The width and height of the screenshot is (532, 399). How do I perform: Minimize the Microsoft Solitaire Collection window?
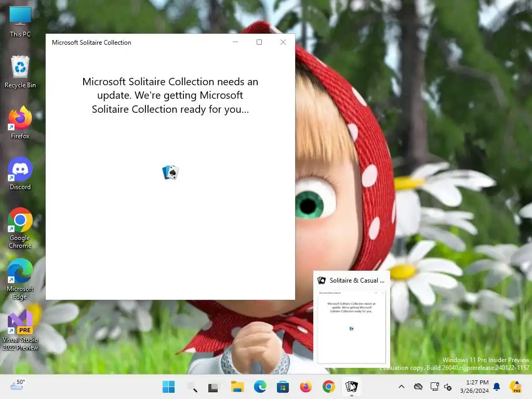[235, 42]
